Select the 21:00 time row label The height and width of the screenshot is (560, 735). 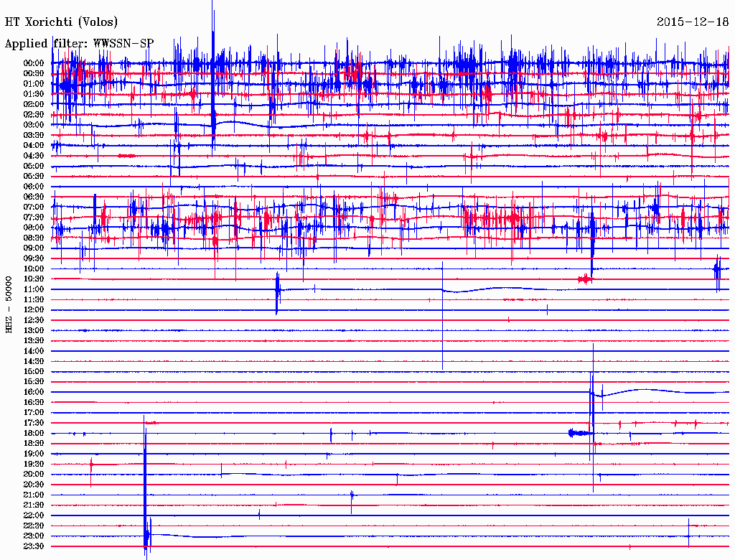coord(34,495)
